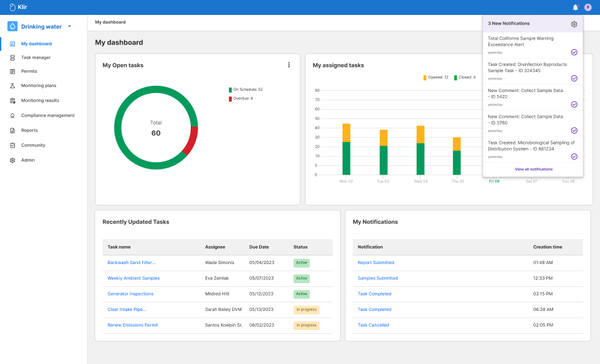Screen dimensions: 600x364
Task: Go to the Community menu item
Action: [33, 145]
